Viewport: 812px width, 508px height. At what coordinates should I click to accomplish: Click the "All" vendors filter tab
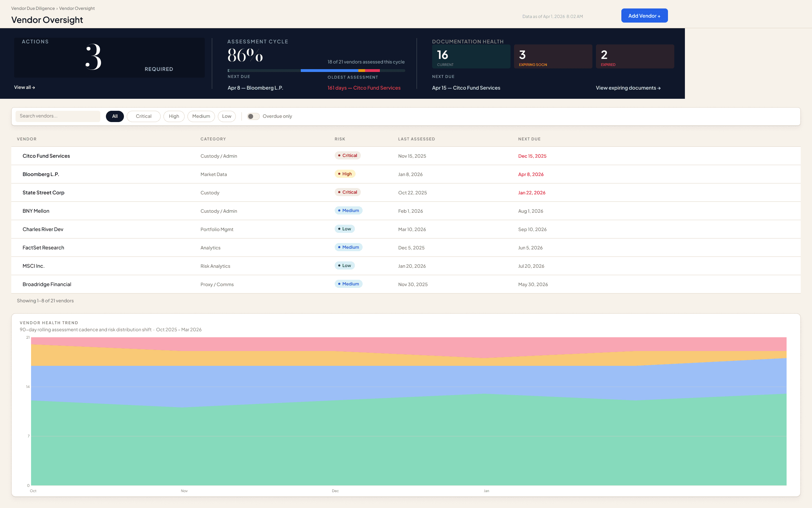point(115,116)
